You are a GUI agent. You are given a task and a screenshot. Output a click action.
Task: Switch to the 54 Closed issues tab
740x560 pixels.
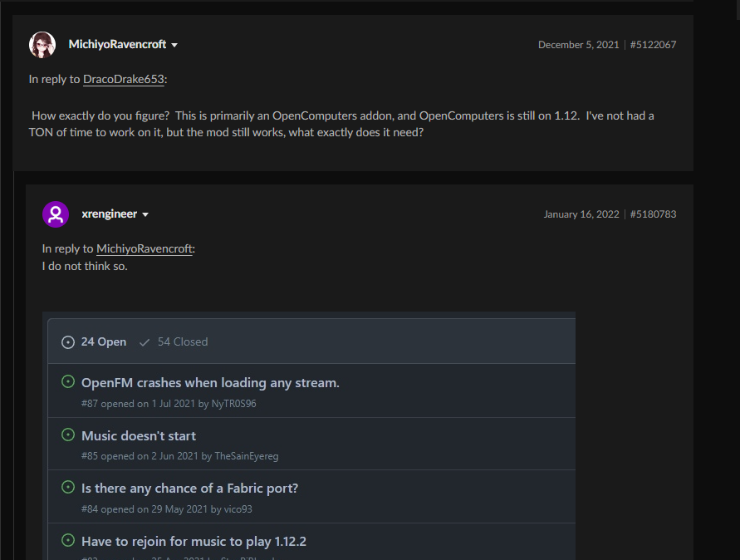click(x=182, y=342)
